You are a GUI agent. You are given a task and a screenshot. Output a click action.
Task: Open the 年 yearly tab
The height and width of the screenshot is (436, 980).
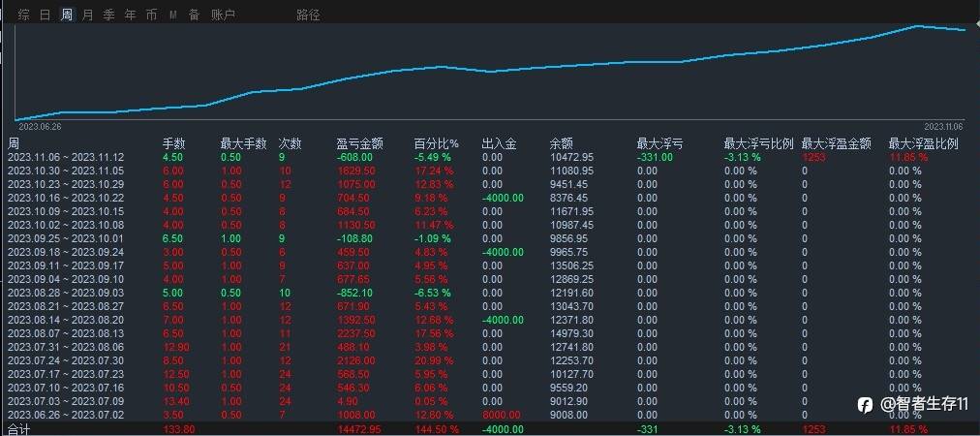point(130,15)
